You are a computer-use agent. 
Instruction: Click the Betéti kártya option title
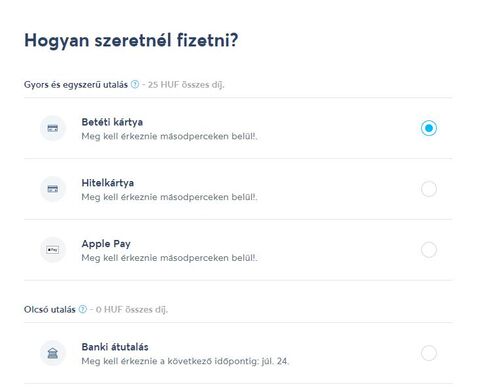(x=112, y=122)
